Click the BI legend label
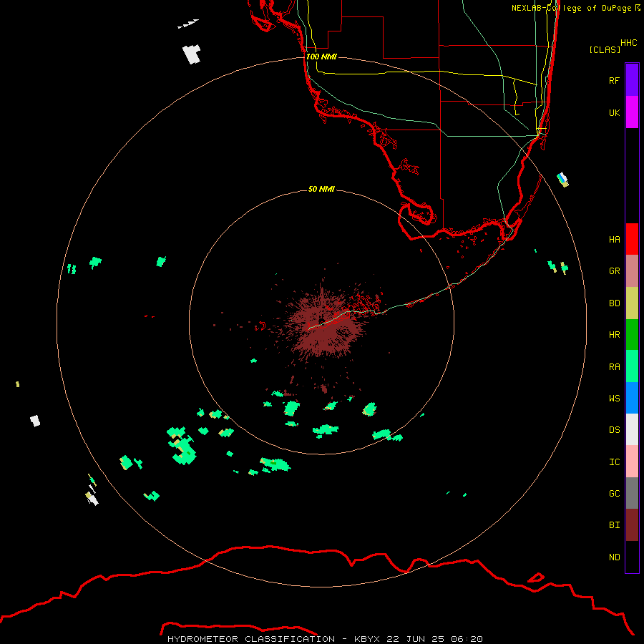Image resolution: width=644 pixels, height=644 pixels. pos(614,525)
